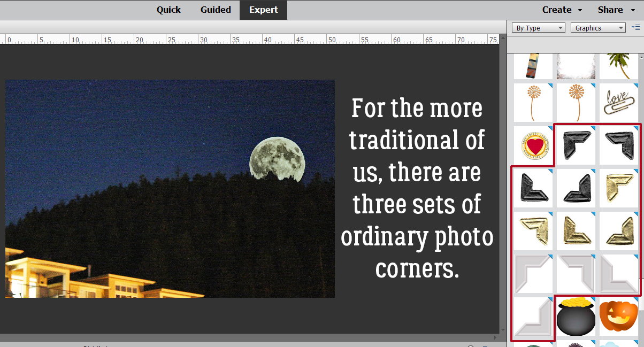Select the red heart badge graphic
The width and height of the screenshot is (644, 347).
coord(533,145)
